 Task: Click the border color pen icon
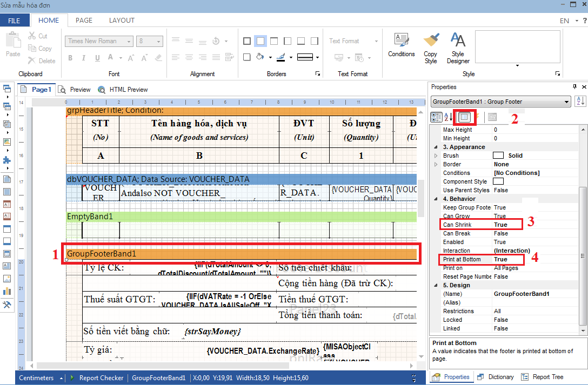tap(281, 57)
